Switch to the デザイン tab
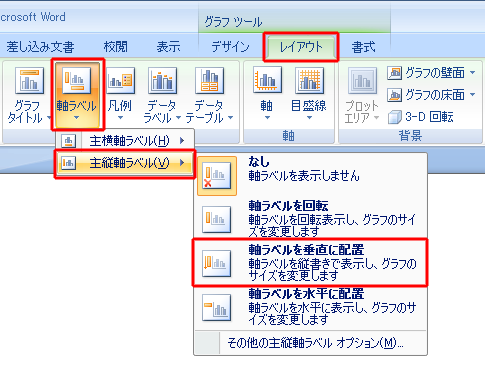The image size is (485, 380). pyautogui.click(x=231, y=47)
